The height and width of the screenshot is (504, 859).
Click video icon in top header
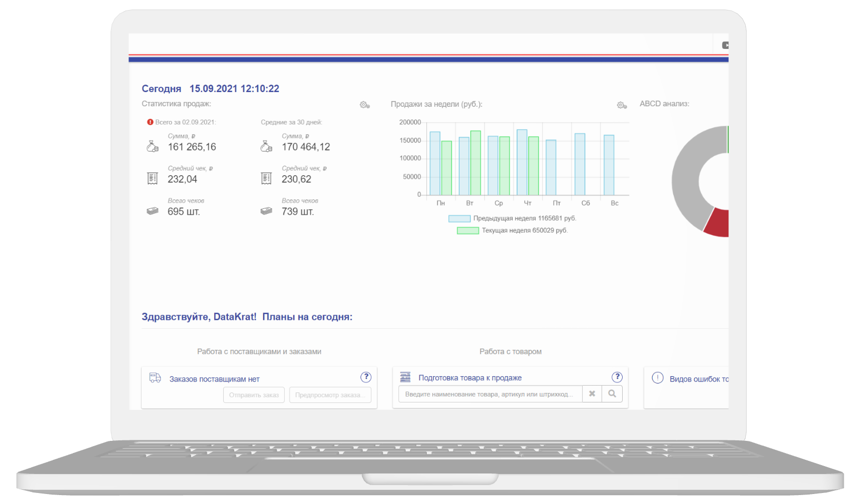click(725, 45)
